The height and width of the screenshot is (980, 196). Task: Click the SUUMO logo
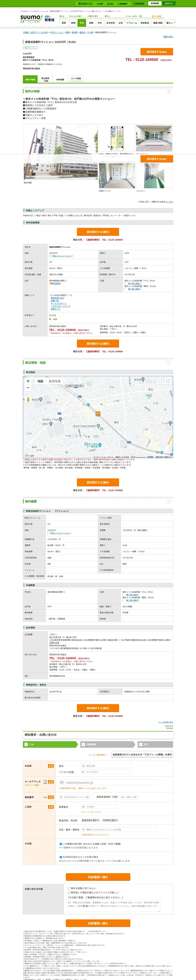pyautogui.click(x=31, y=19)
